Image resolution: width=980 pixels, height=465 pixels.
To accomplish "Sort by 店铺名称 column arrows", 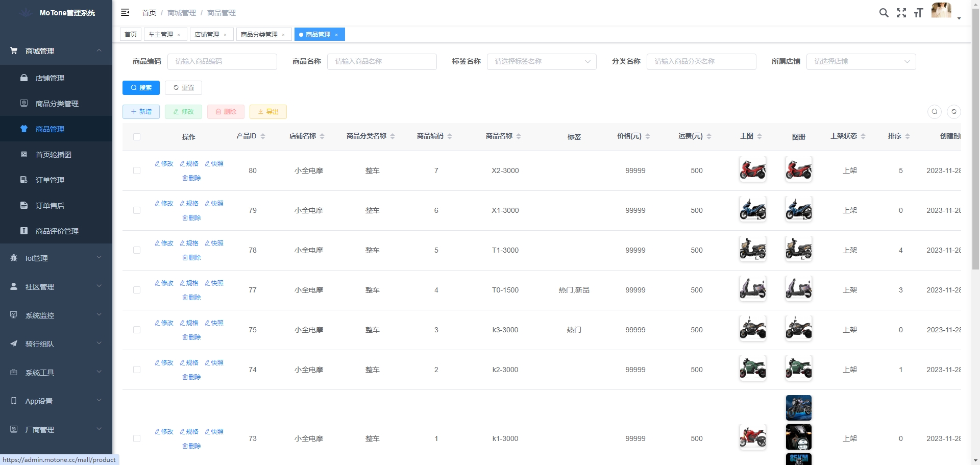I will click(x=322, y=136).
